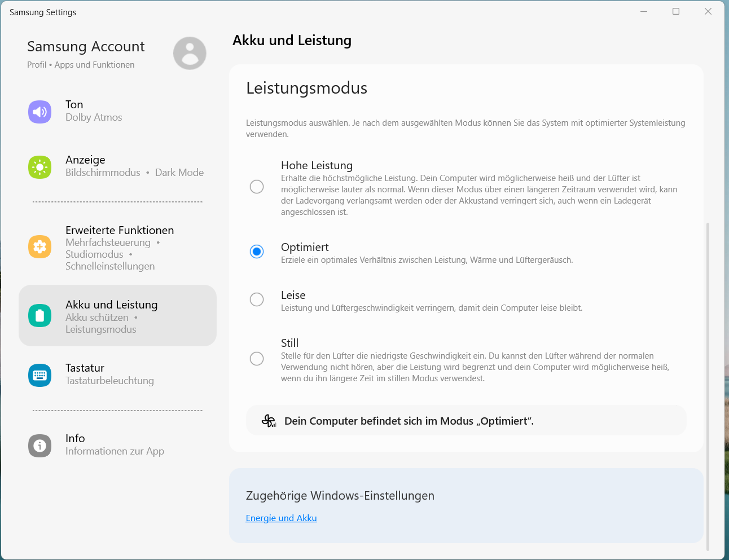The width and height of the screenshot is (729, 560).
Task: Click the vertical scrollbar on the right
Action: (708, 386)
